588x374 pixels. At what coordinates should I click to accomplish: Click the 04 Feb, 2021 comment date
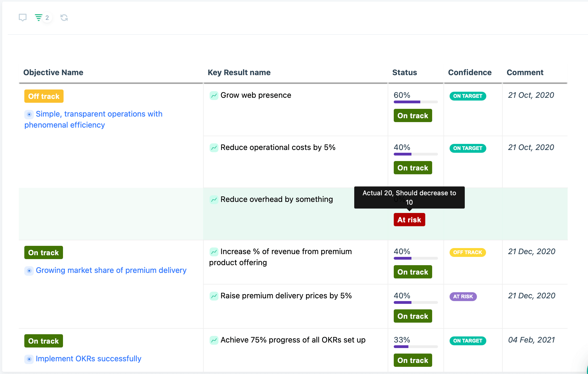click(532, 340)
